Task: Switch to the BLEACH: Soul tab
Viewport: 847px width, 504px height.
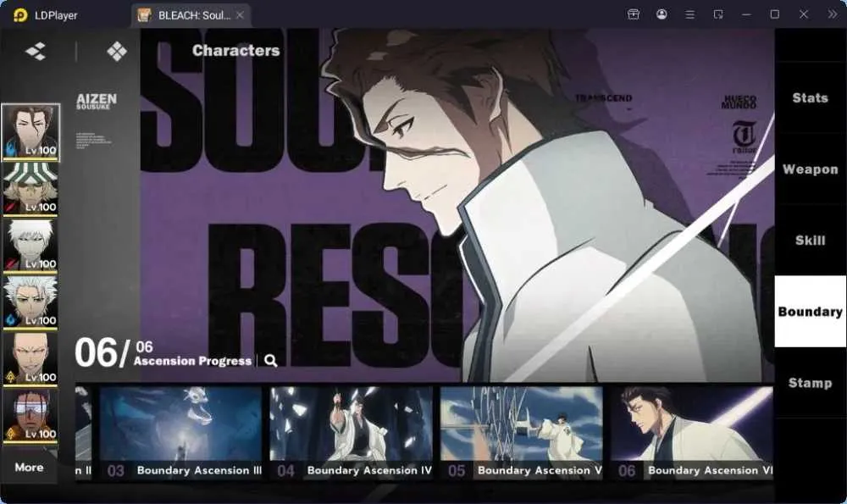Action: pyautogui.click(x=190, y=15)
